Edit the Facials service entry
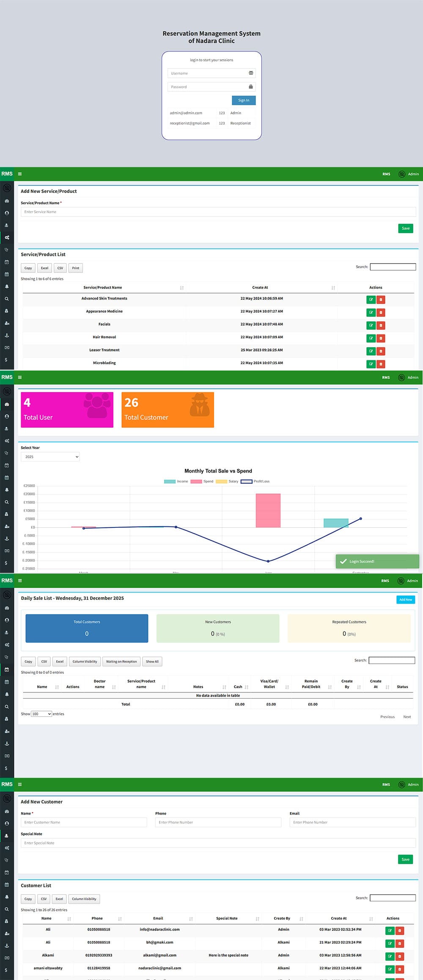 click(x=371, y=325)
